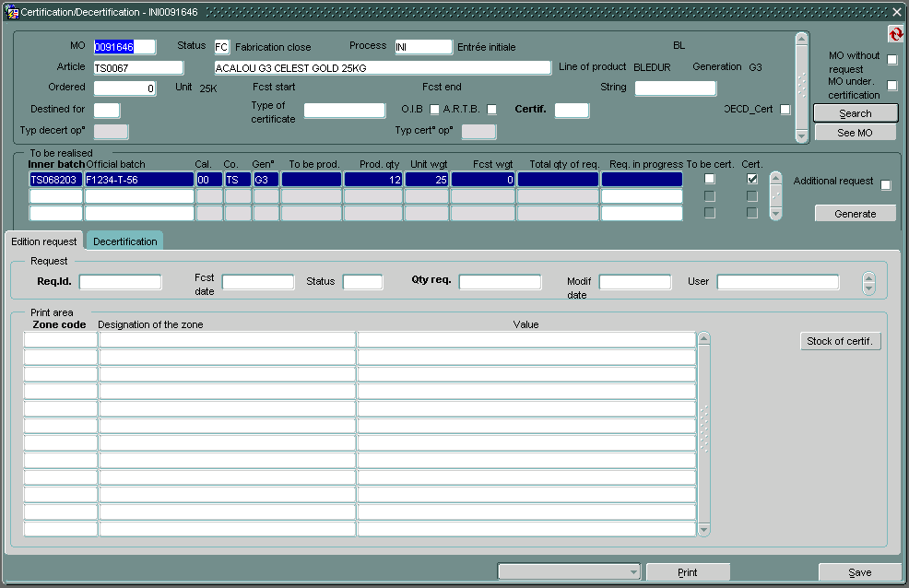Screen dimensions: 909x588
Task: Click the Oracle Forms window title icon
Action: tap(12, 12)
